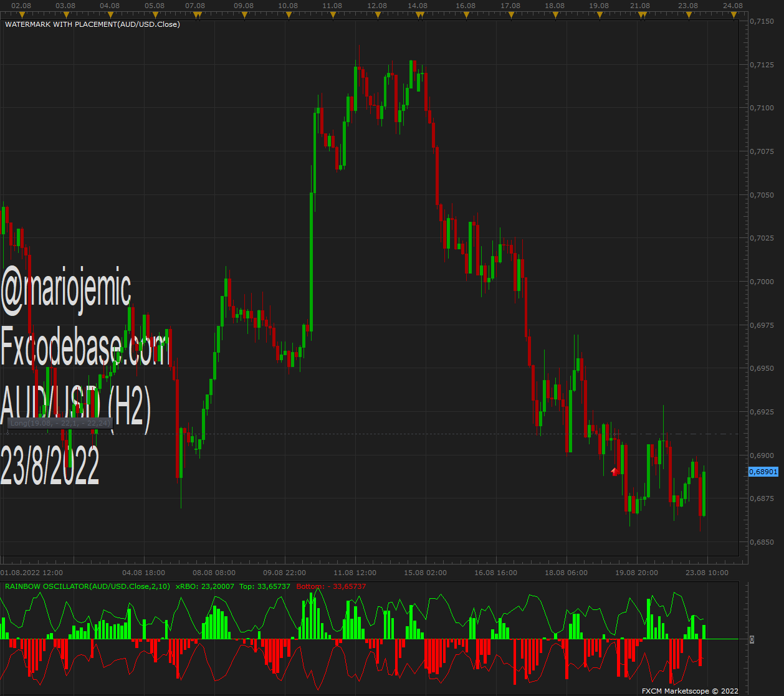Click the 0,6850 price axis label

762,542
